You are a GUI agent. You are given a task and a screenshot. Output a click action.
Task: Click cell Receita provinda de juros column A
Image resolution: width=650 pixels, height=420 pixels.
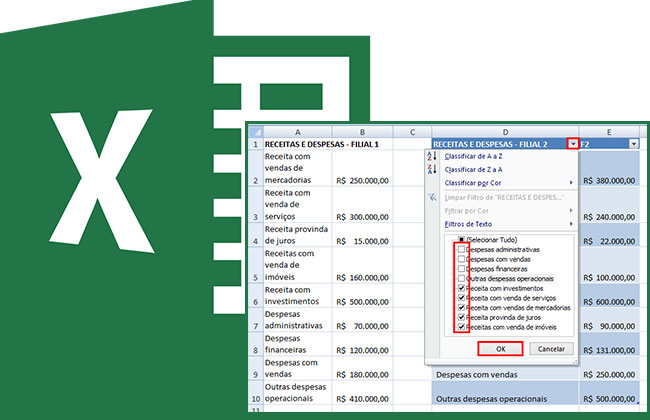click(x=298, y=235)
